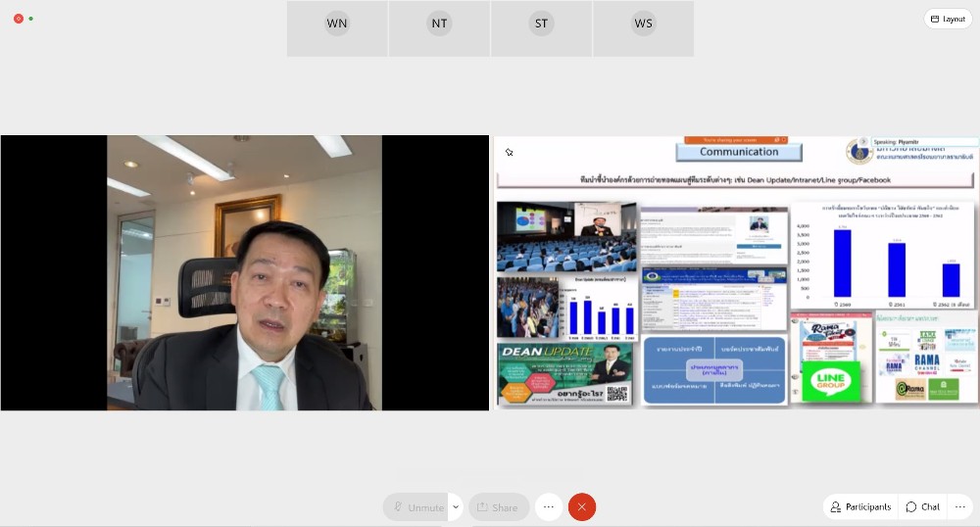Image resolution: width=980 pixels, height=527 pixels.
Task: Click the Dean Update banner image
Action: point(564,373)
